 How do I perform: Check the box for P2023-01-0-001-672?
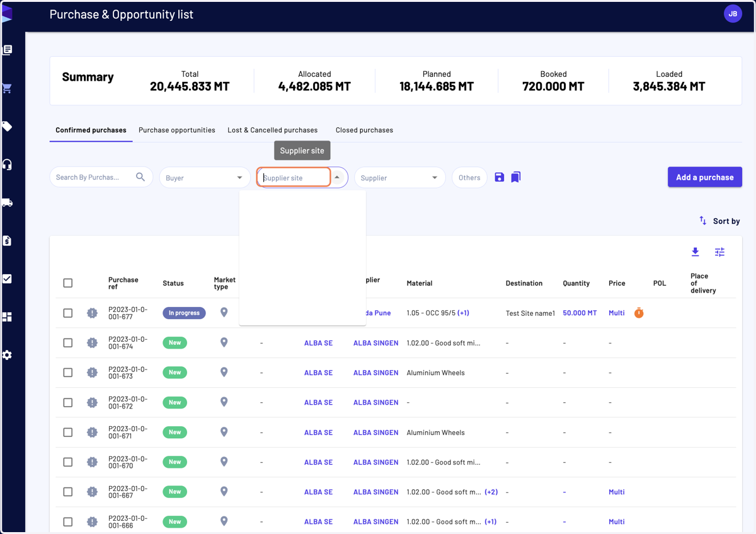tap(68, 402)
